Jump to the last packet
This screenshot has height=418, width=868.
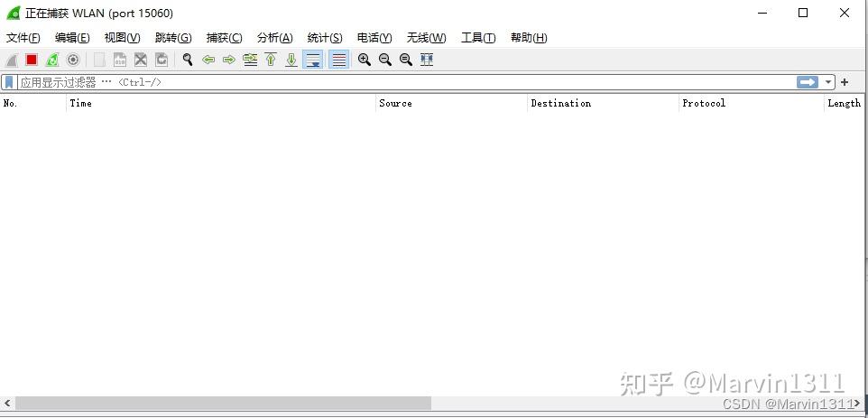coord(291,60)
